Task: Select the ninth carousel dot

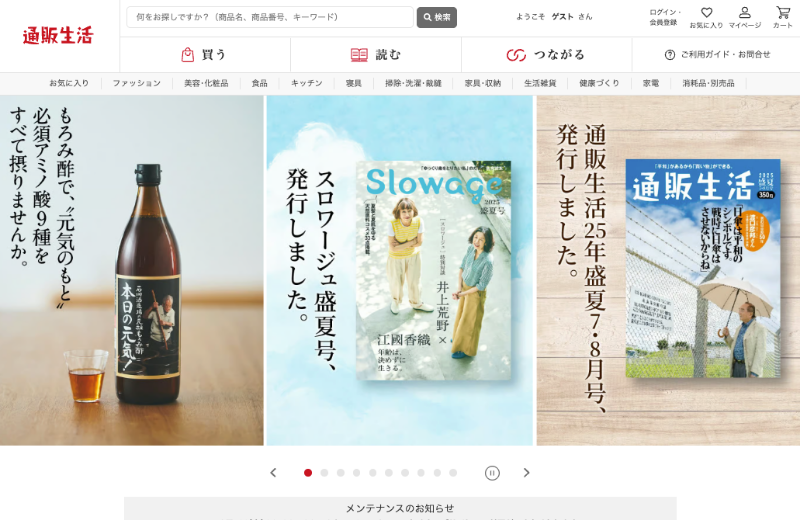Action: 437,473
